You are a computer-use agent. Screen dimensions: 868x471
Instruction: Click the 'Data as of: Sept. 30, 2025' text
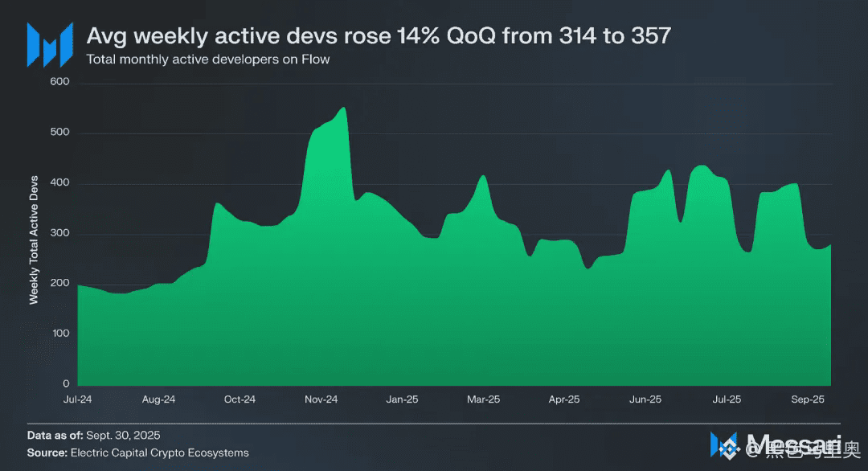click(x=93, y=435)
